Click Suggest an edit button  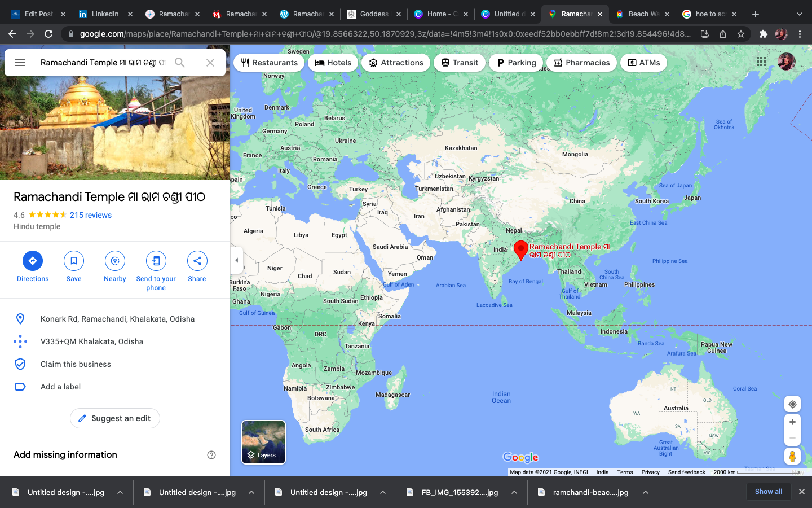(115, 418)
